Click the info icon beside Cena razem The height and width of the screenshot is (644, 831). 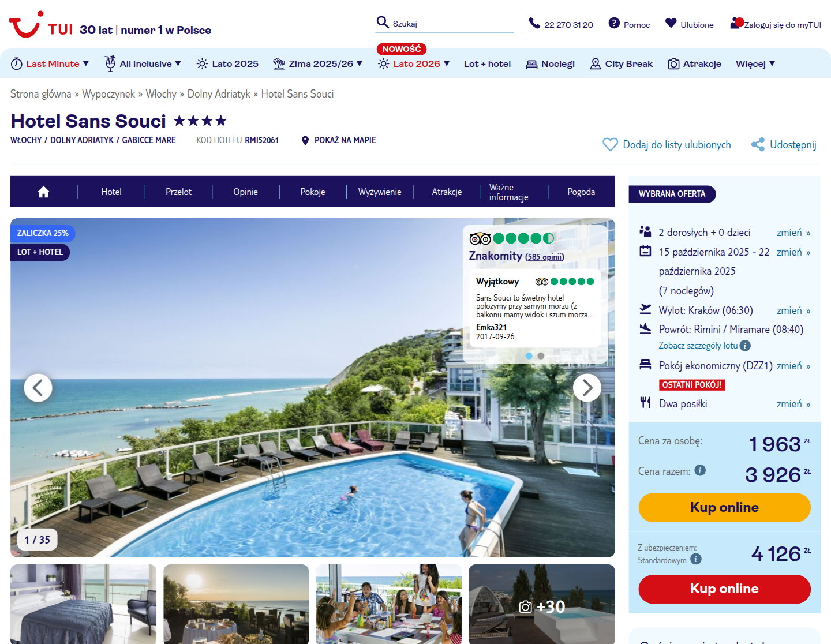click(700, 470)
